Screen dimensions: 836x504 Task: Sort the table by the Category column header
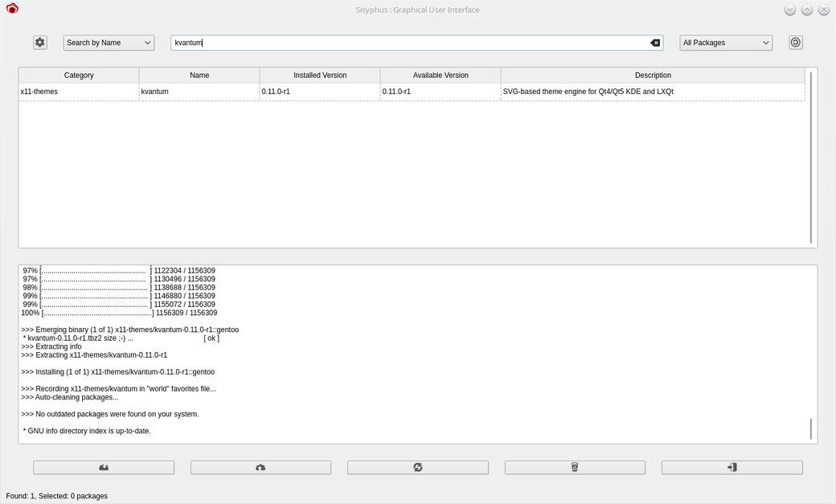[79, 76]
